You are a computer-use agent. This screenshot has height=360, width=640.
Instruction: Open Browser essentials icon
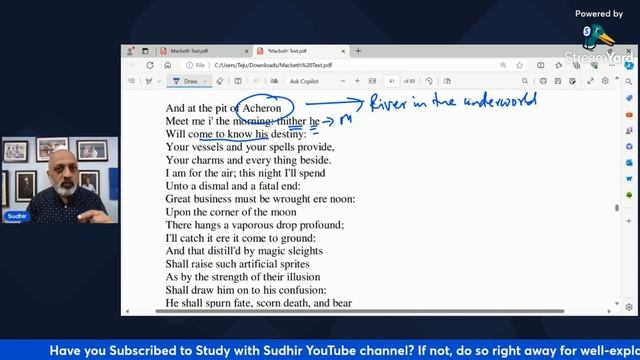594,65
